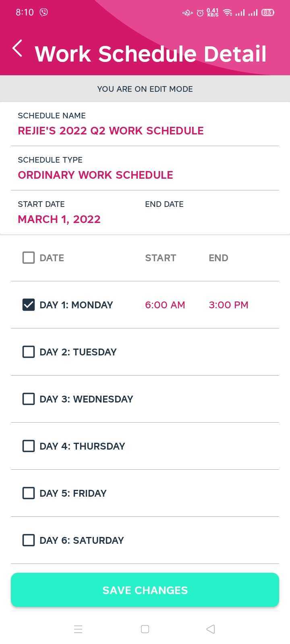Tap the alarm clock status icon

pos(200,13)
